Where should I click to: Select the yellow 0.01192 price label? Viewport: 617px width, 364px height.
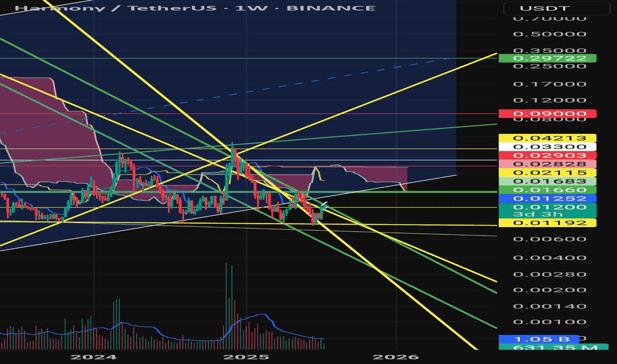547,223
